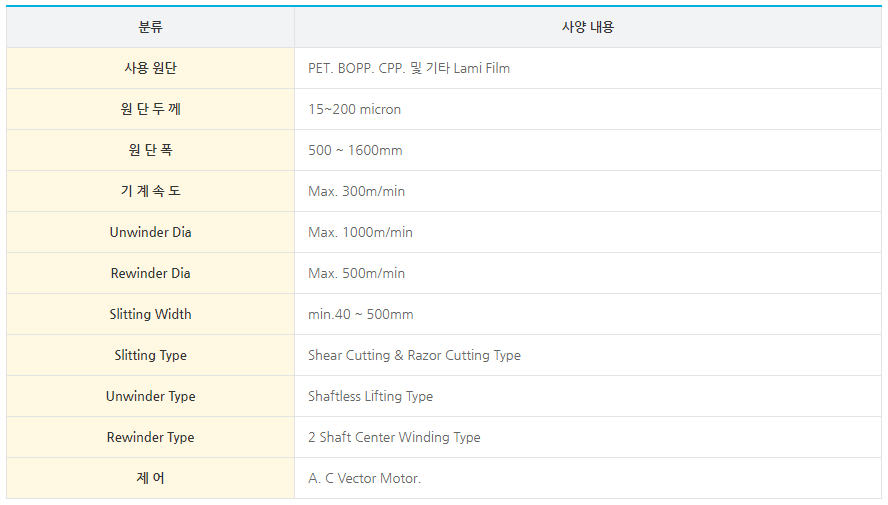The image size is (888, 505).
Task: Click the 사양 내용 column header
Action: click(588, 27)
